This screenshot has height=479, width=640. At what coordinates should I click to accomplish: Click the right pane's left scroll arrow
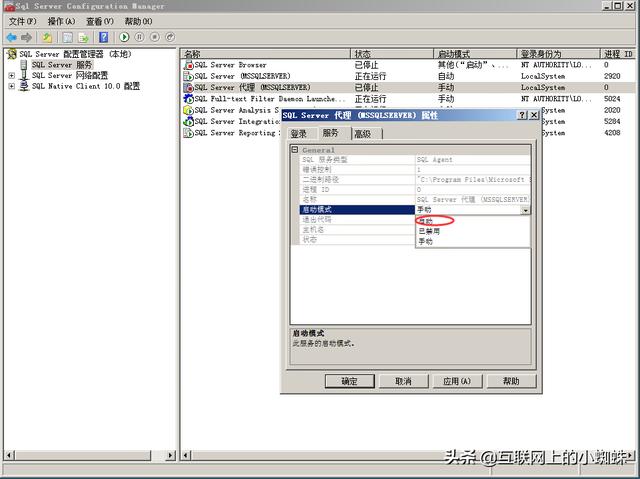coord(186,455)
